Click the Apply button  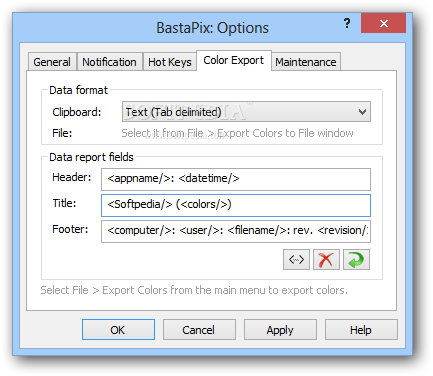click(x=280, y=330)
